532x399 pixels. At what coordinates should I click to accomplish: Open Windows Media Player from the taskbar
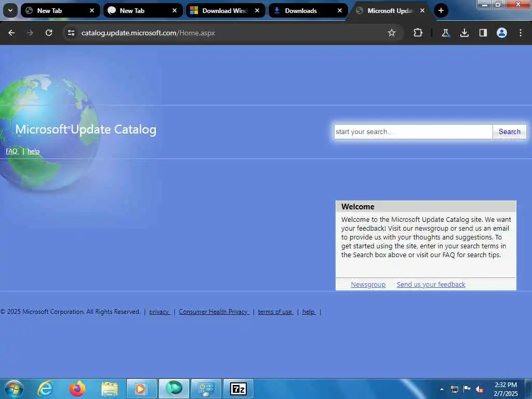click(141, 389)
